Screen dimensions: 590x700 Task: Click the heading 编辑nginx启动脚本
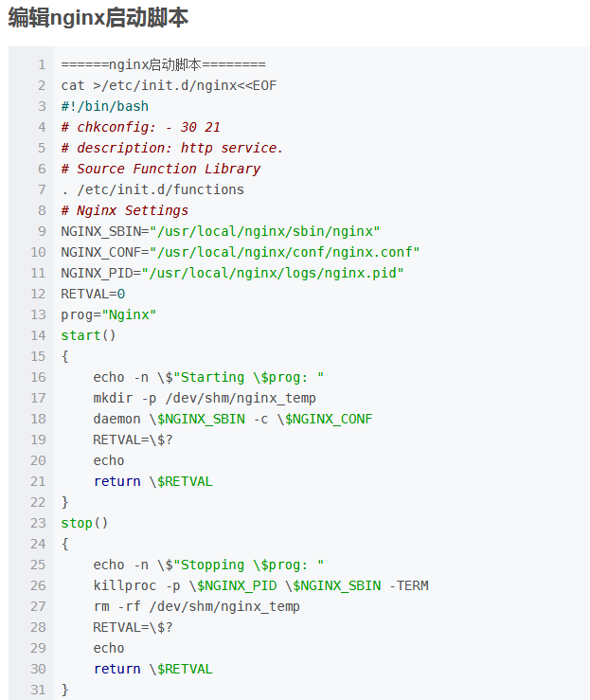coord(98,18)
